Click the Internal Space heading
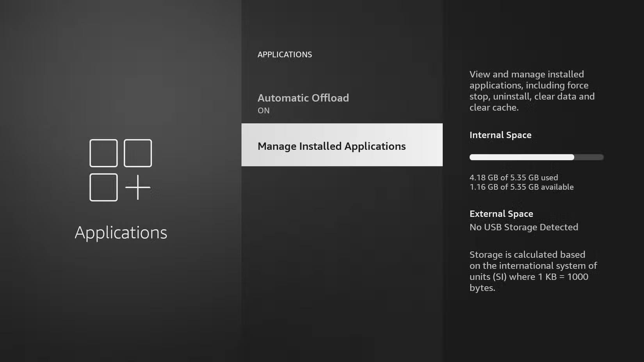 [500, 135]
